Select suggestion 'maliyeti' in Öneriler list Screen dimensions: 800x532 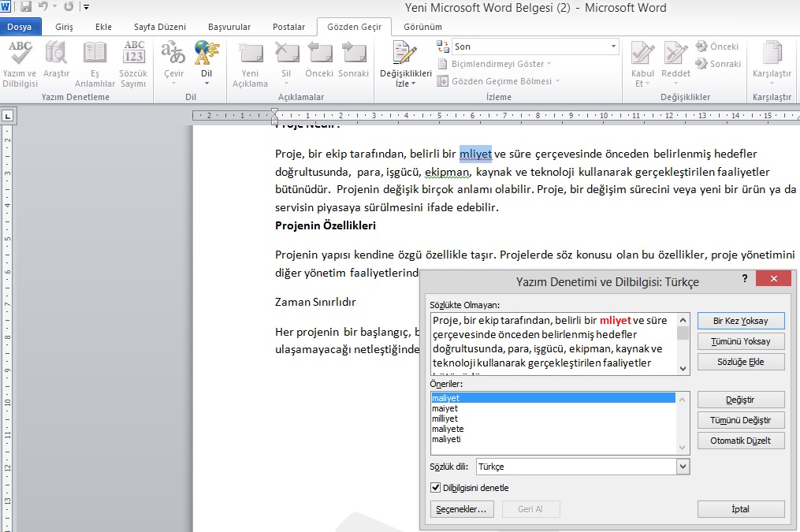point(553,439)
